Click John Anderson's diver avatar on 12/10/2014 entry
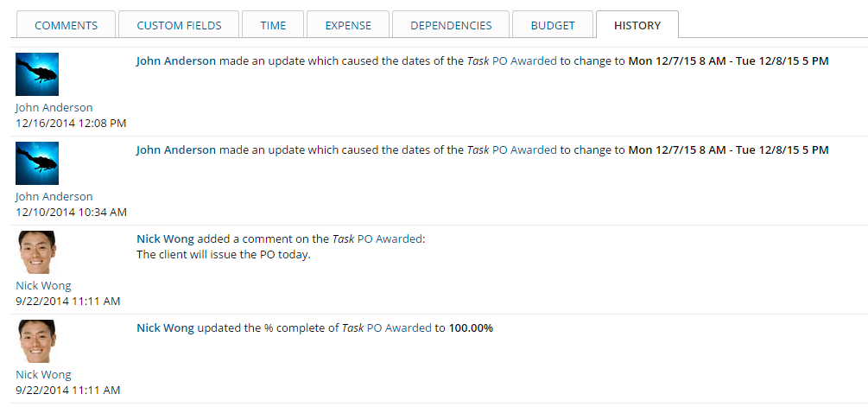The image size is (868, 407). tap(37, 163)
